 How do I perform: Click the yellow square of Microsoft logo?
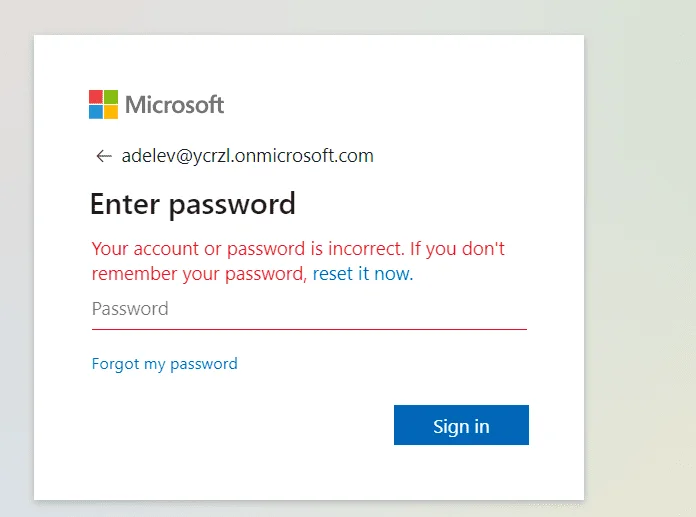(111, 112)
